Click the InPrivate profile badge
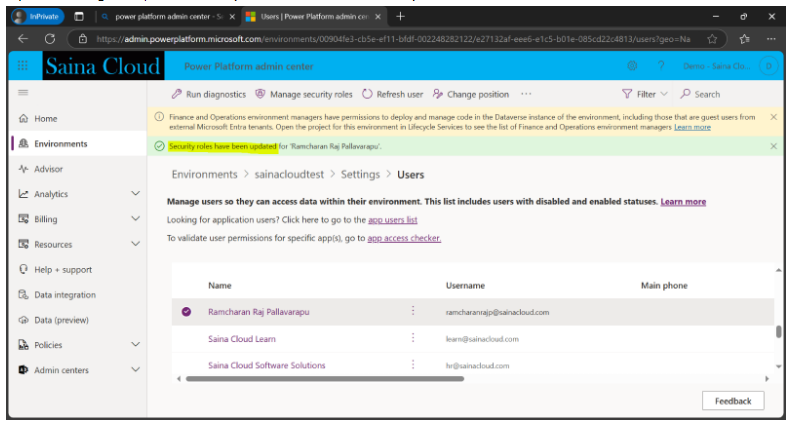The image size is (793, 429). 37,17
